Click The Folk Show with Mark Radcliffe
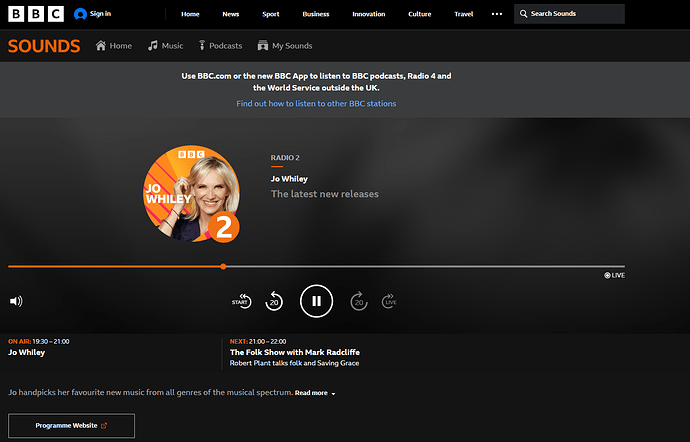Viewport: 690px width, 442px height. click(295, 352)
